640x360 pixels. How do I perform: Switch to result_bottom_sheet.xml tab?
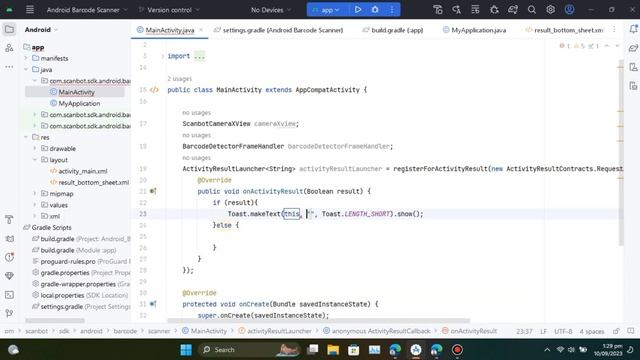tap(564, 30)
